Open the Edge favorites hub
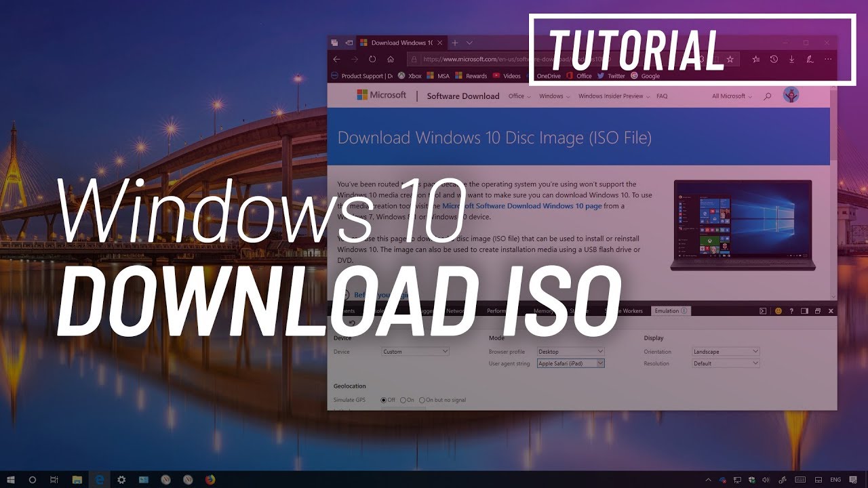Screen dimensions: 868x488 pos(756,59)
